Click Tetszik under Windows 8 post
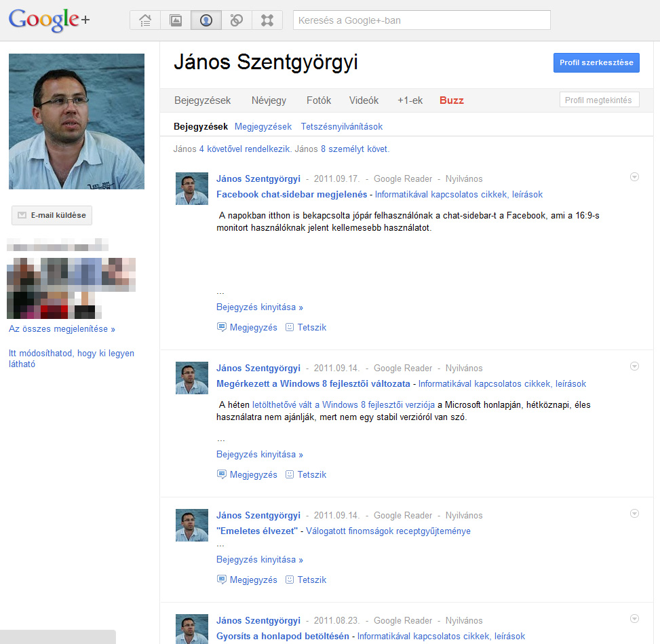Screen dimensions: 660x644 click(x=312, y=475)
